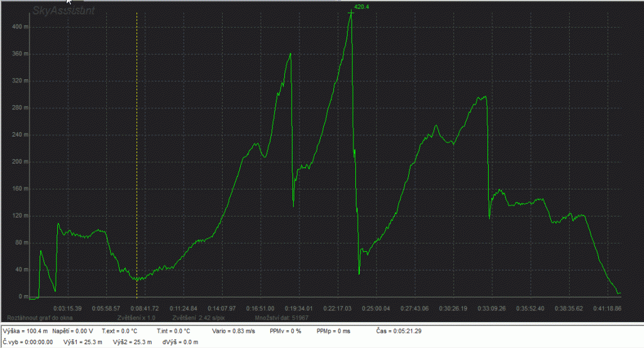Click the T.ext temperature readout
Screen dimensions: 644x348
click(x=120, y=330)
